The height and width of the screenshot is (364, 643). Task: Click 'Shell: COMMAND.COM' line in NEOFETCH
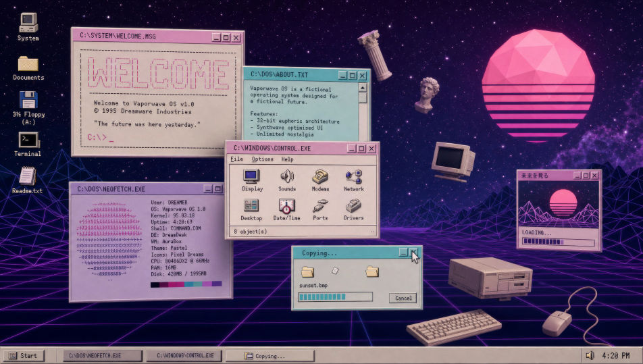(176, 228)
